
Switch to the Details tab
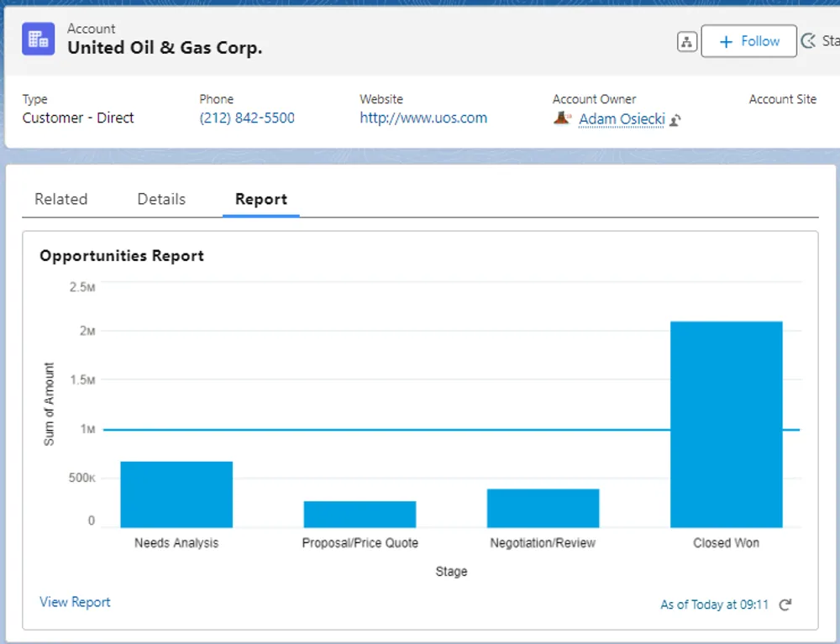pos(161,199)
